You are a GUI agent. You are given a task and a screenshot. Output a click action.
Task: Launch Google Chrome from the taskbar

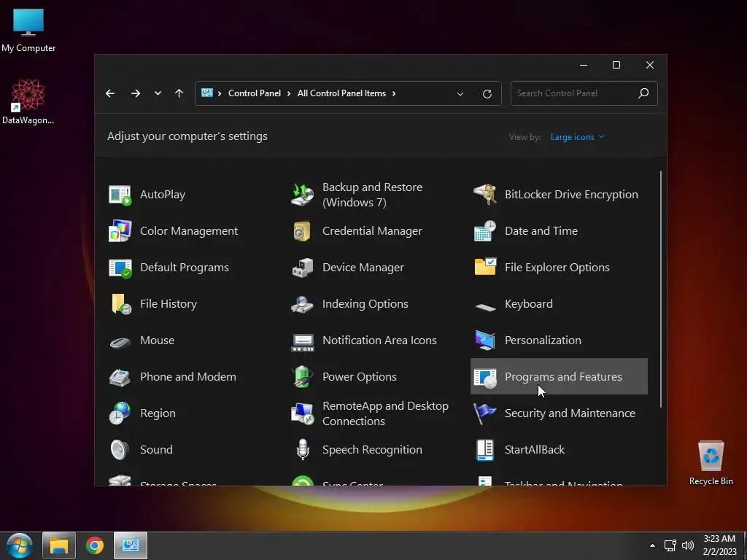(x=95, y=545)
